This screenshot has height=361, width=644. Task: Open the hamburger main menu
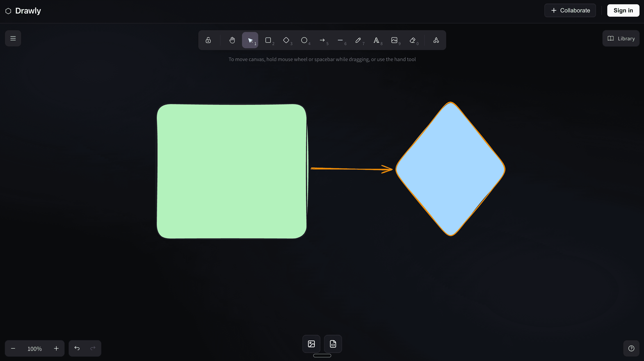[13, 38]
